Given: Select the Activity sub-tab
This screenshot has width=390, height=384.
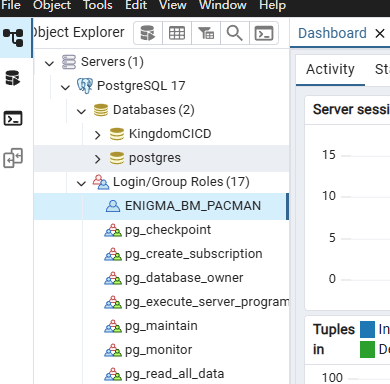Looking at the screenshot, I should (330, 69).
